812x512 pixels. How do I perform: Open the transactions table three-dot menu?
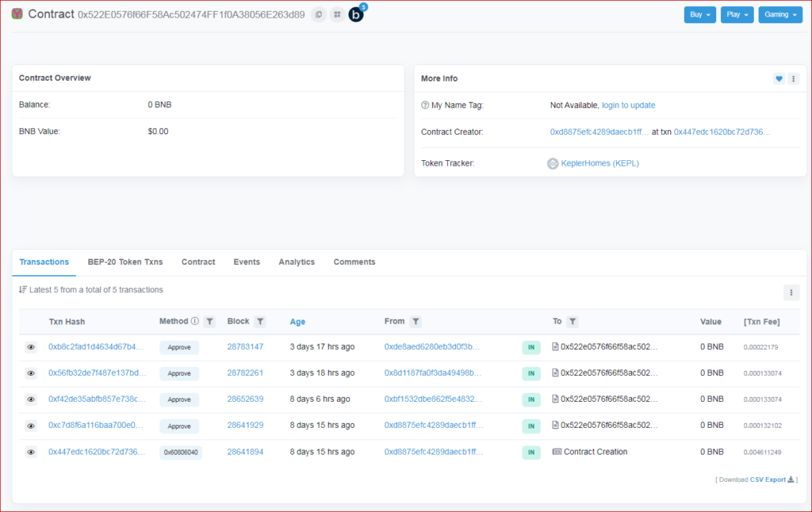791,292
